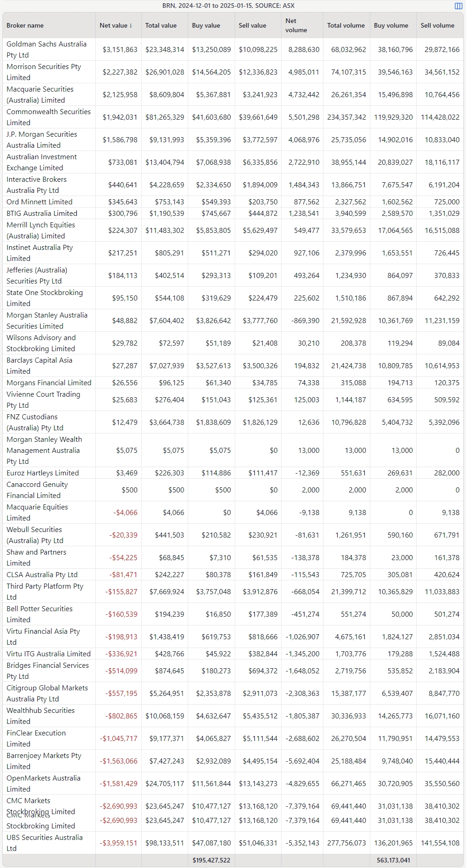Click State One Stockbroking Limited name

(x=45, y=298)
